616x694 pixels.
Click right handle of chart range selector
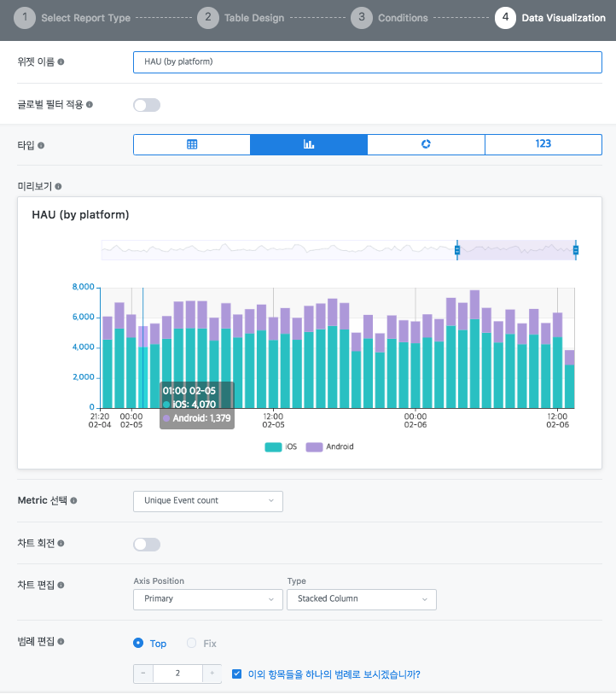point(576,250)
